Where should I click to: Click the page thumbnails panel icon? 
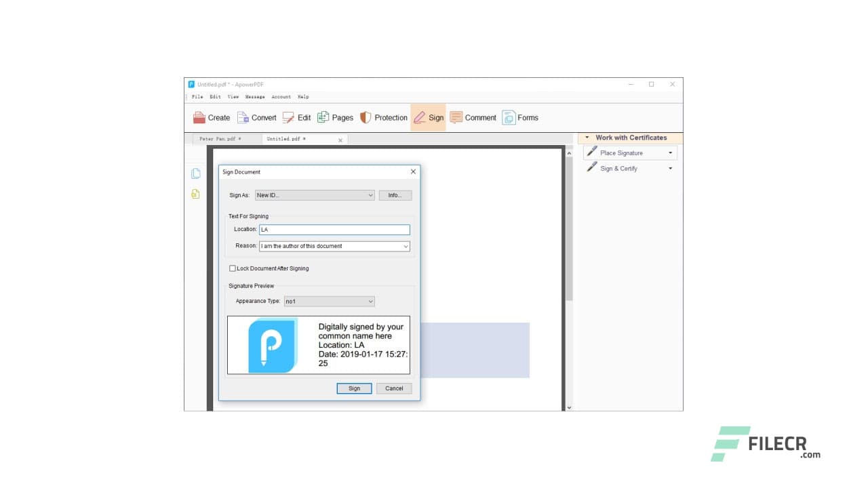pyautogui.click(x=195, y=174)
